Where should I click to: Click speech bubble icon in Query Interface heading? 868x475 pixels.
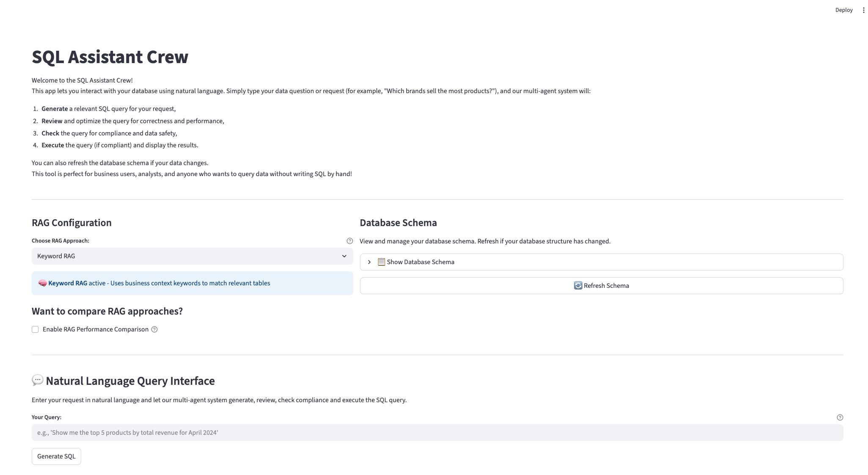(x=37, y=380)
